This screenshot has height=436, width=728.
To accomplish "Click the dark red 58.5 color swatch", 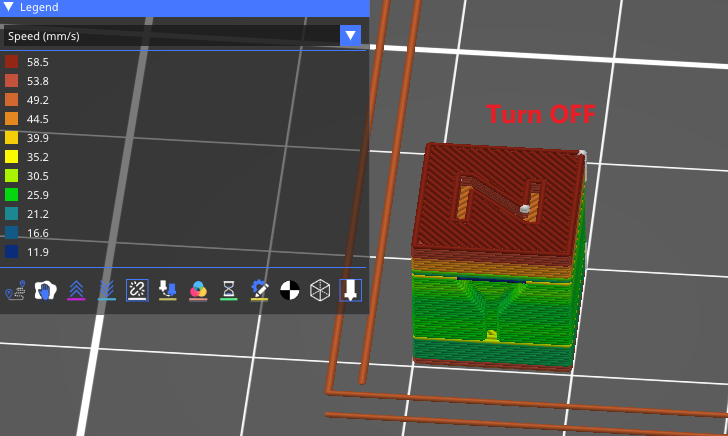I will pos(12,62).
